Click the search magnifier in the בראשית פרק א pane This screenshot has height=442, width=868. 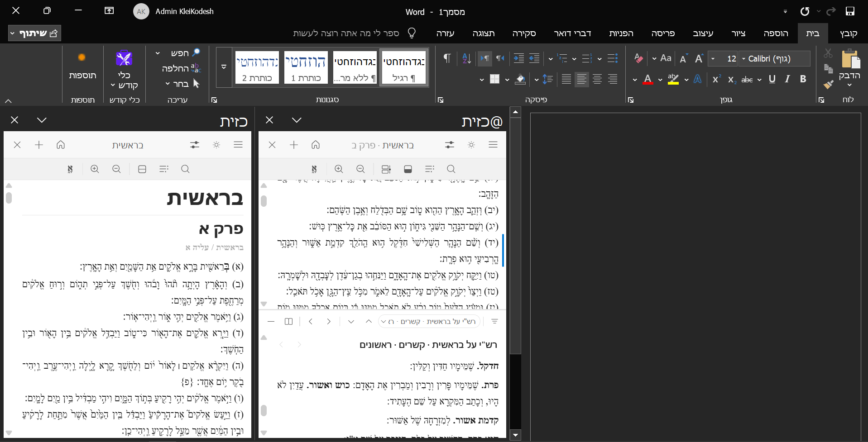[185, 169]
